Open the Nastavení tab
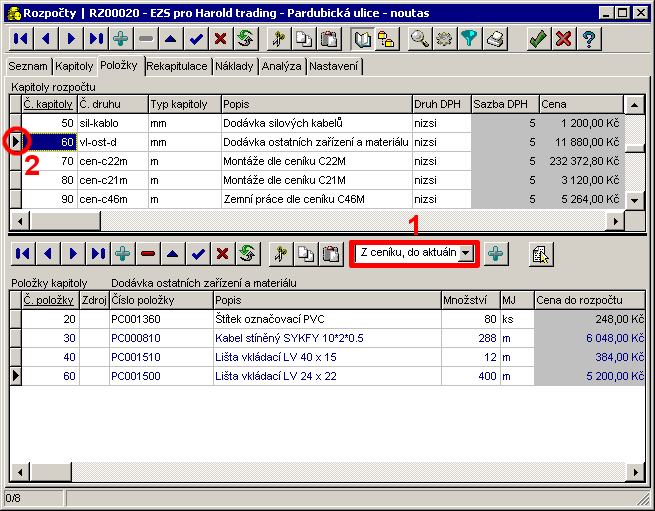Screen dimensions: 655x511 click(x=335, y=66)
